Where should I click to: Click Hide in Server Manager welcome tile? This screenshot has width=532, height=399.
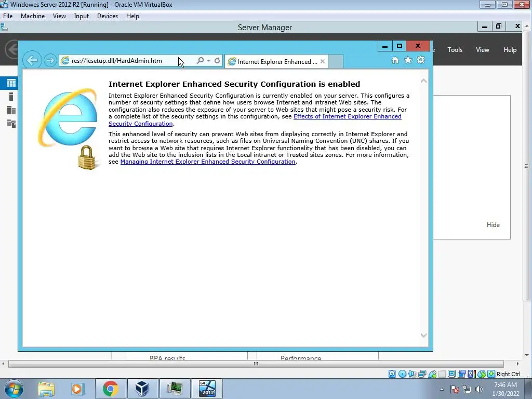click(493, 225)
